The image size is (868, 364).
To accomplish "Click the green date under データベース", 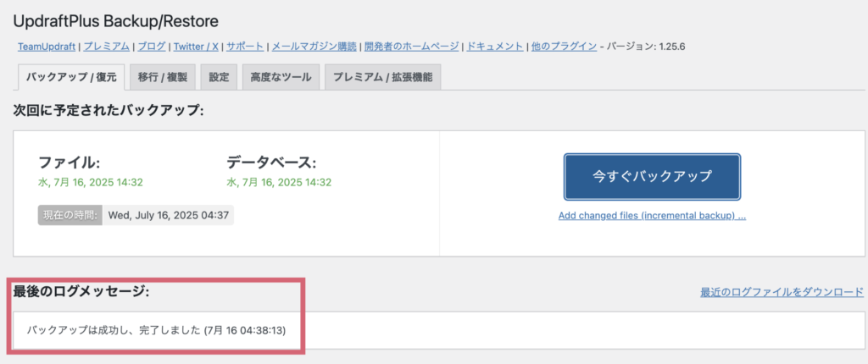I will (279, 183).
